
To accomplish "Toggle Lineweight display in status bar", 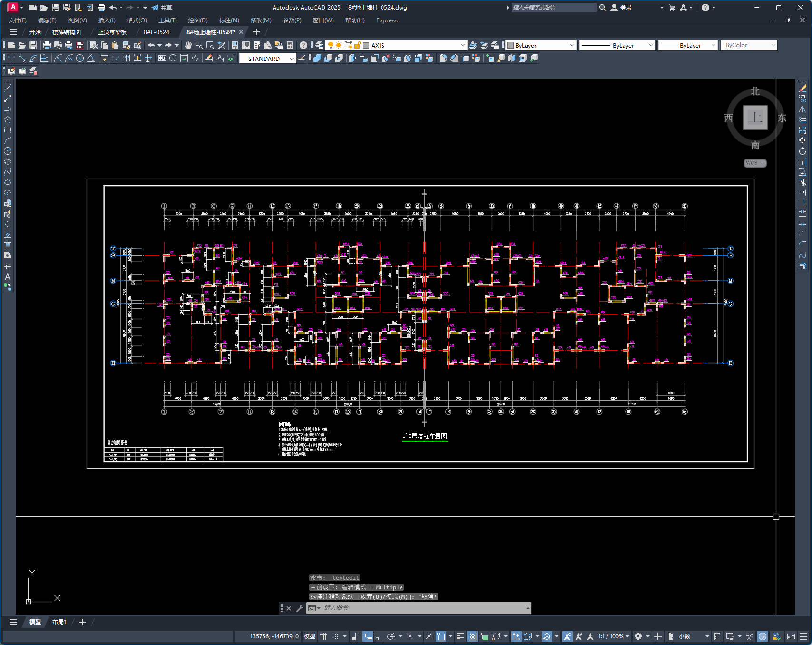I will pyautogui.click(x=460, y=636).
